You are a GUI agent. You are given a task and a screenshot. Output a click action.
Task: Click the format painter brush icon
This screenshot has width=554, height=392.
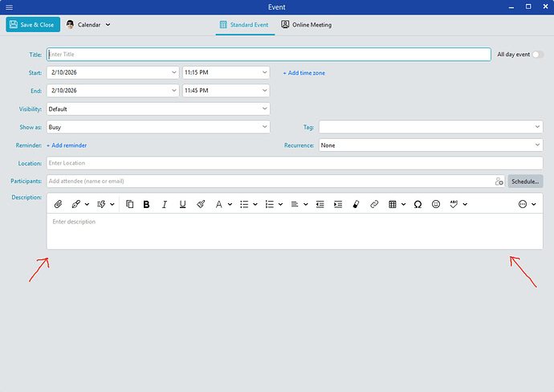tap(201, 204)
